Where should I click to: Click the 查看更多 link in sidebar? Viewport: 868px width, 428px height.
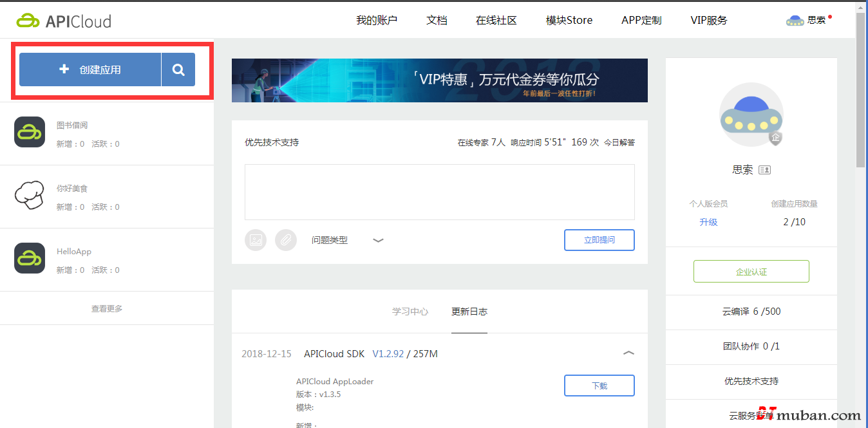(107, 308)
